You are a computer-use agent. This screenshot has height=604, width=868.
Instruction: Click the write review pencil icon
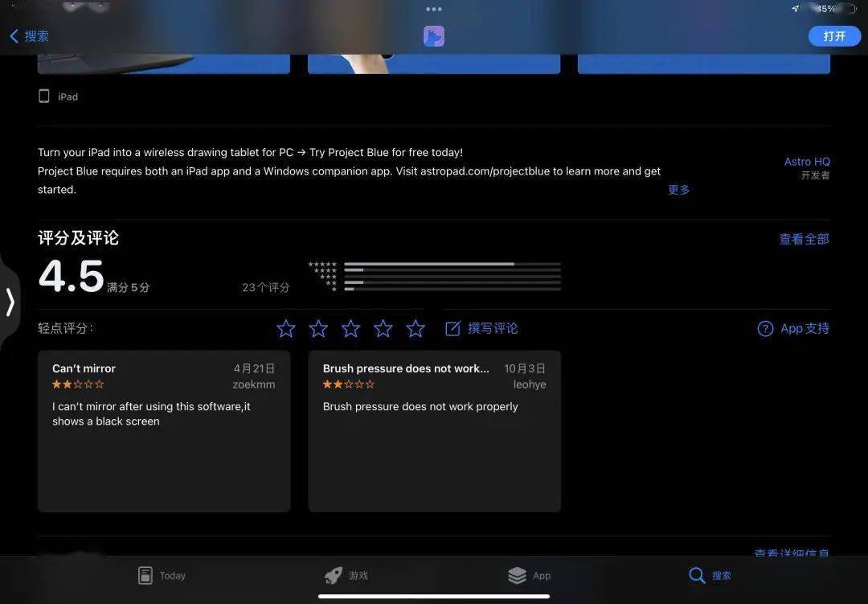[453, 328]
